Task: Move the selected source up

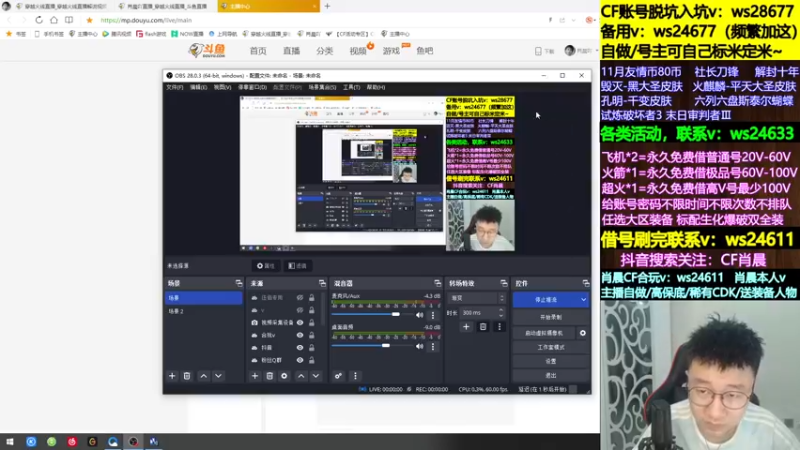Action: 301,376
